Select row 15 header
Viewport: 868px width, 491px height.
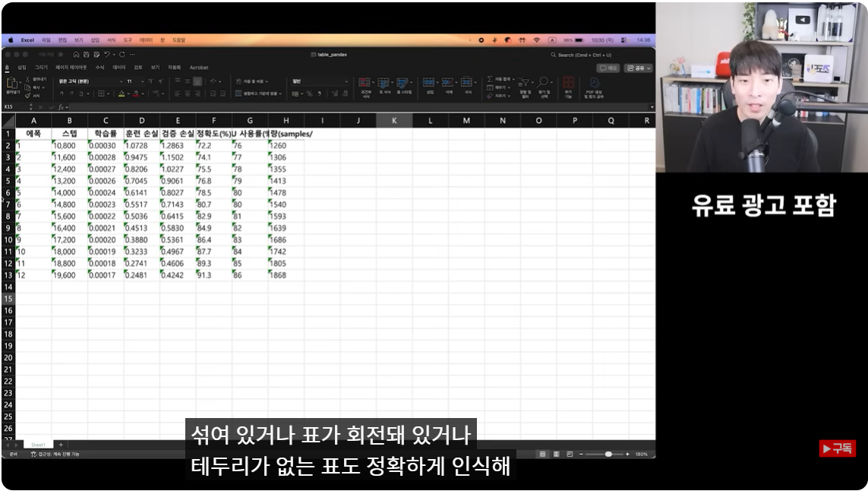pyautogui.click(x=8, y=299)
